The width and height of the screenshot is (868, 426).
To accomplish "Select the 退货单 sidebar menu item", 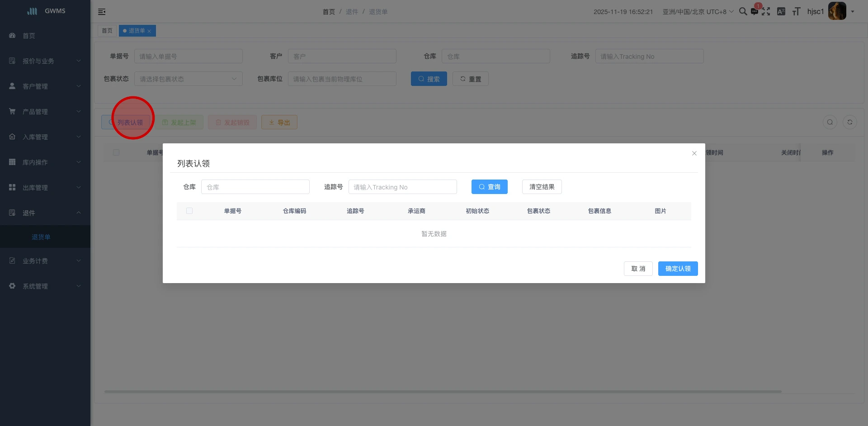I will point(41,237).
